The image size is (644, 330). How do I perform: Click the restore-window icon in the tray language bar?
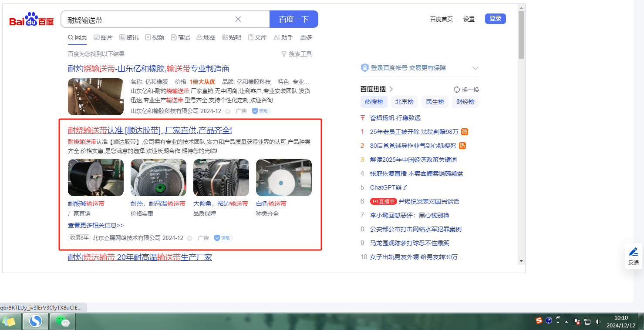coord(558,319)
